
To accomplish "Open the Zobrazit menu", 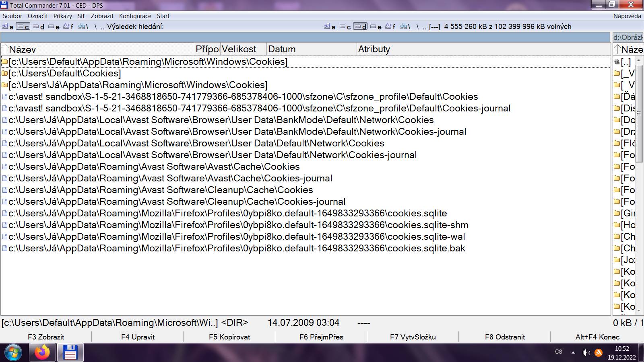I will [x=102, y=16].
